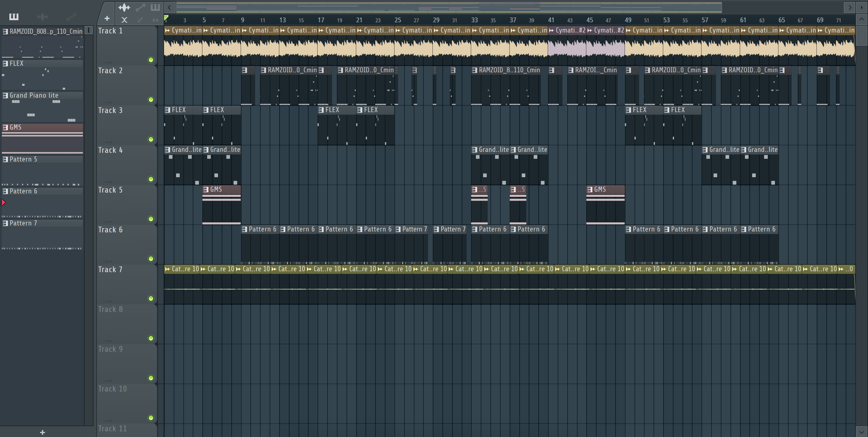The width and height of the screenshot is (868, 437).
Task: Open clip menu of first Grand..lite clip on Track 4
Action: tap(167, 149)
